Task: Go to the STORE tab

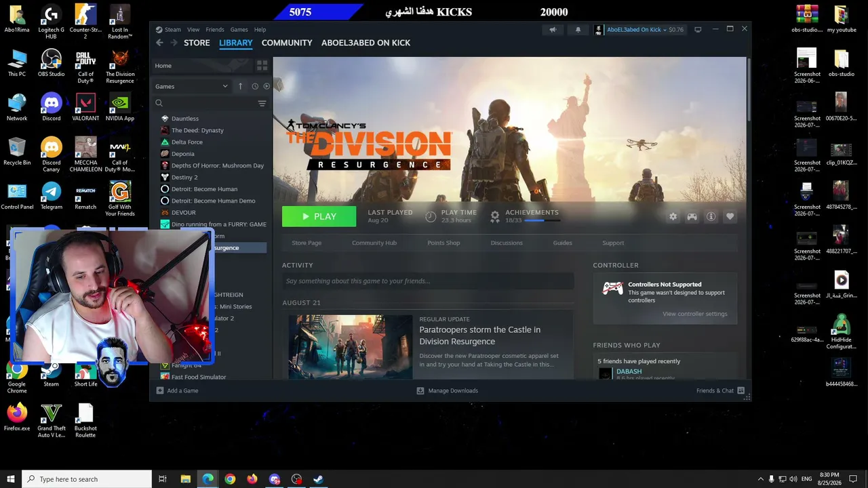Action: click(x=197, y=43)
